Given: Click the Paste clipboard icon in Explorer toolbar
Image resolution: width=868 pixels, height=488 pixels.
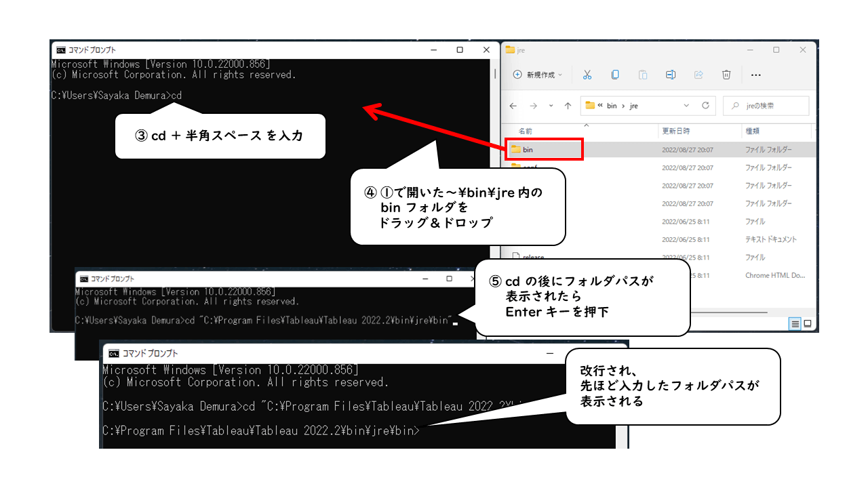Looking at the screenshot, I should [643, 75].
